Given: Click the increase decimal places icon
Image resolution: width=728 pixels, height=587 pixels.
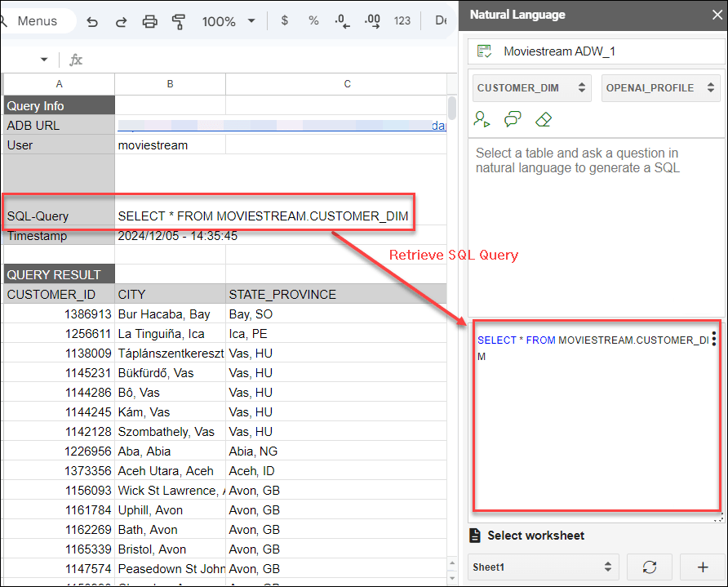Looking at the screenshot, I should tap(371, 22).
